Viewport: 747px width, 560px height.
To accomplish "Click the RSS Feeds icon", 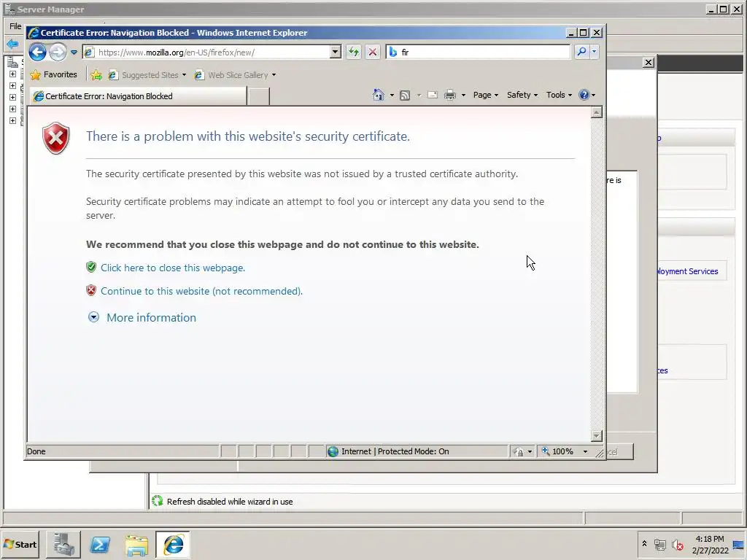I will [404, 96].
